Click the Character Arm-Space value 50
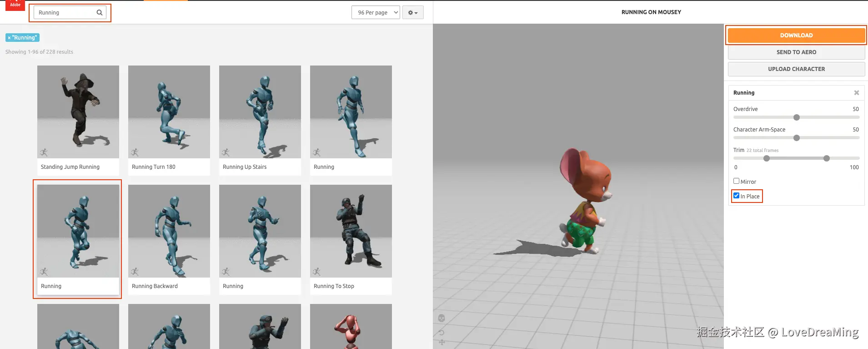868x349 pixels. coord(856,130)
